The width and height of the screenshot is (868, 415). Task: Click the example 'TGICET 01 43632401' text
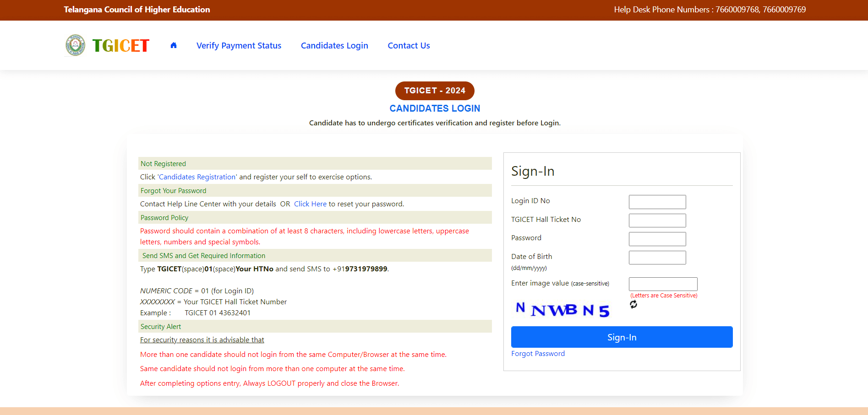pos(218,313)
